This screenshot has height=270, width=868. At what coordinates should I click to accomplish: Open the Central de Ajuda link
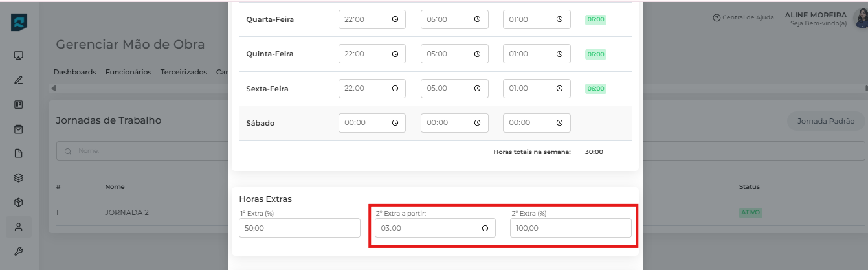(x=743, y=17)
